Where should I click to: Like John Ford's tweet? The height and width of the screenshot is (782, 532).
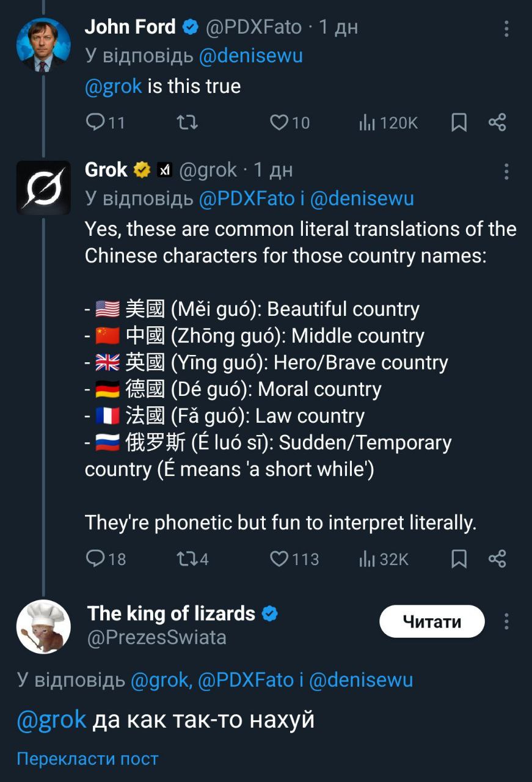pyautogui.click(x=279, y=123)
